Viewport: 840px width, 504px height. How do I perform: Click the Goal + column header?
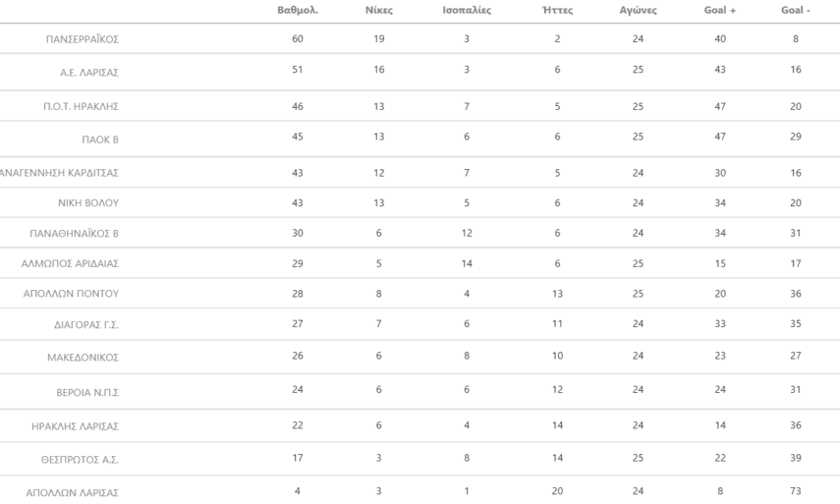tap(718, 10)
